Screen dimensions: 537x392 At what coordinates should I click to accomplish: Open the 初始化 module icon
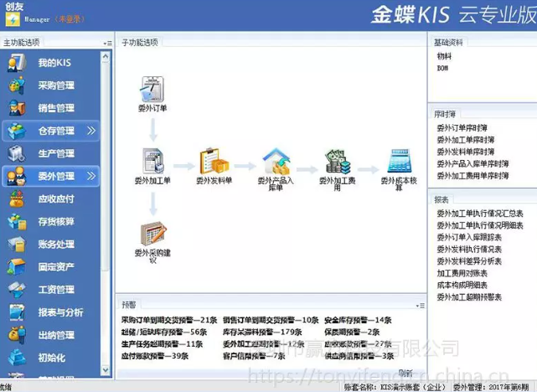click(17, 358)
